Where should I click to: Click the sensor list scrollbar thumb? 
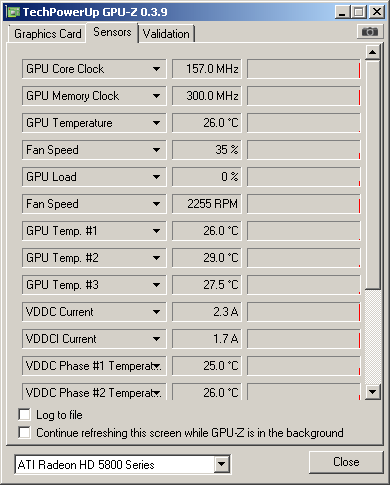tap(373, 174)
